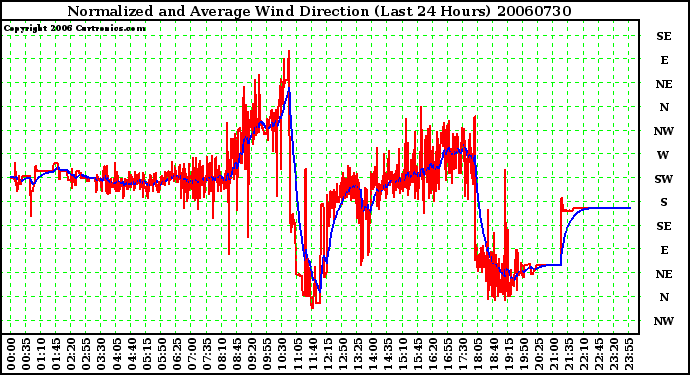Click the 15:10 time axis label
This screenshot has width=690, height=375.
403,354
